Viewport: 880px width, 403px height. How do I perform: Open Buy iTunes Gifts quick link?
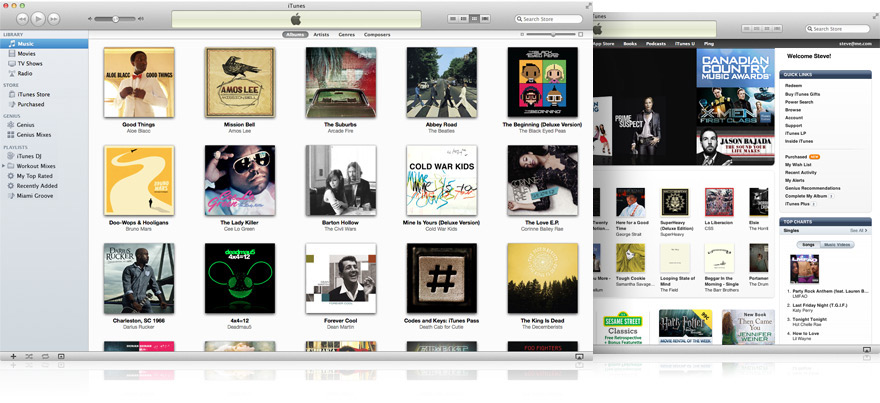tap(803, 94)
